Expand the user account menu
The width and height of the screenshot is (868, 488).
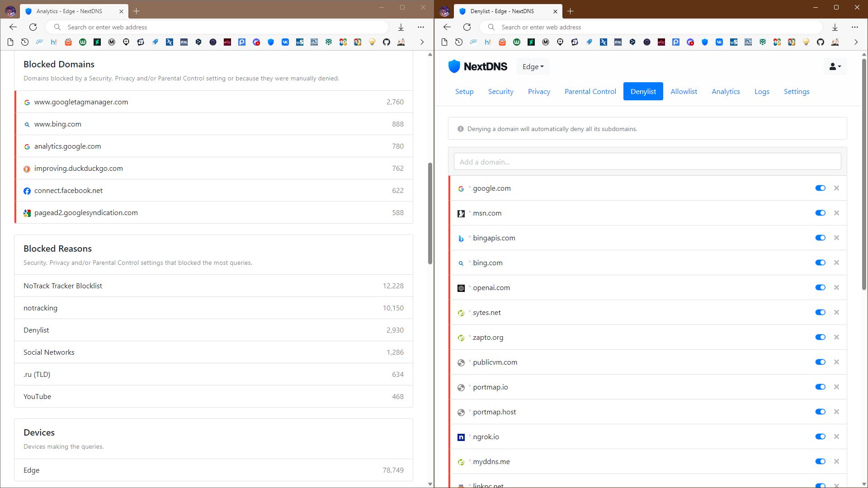(835, 66)
